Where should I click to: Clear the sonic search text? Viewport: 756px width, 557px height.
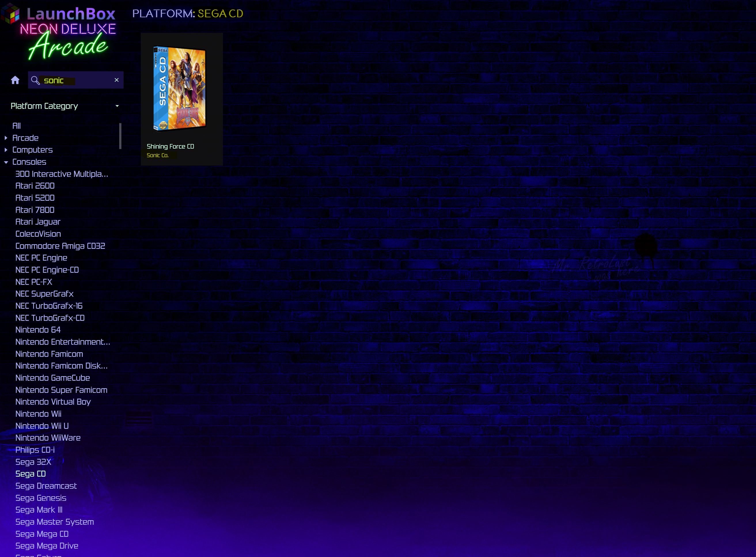pos(117,80)
